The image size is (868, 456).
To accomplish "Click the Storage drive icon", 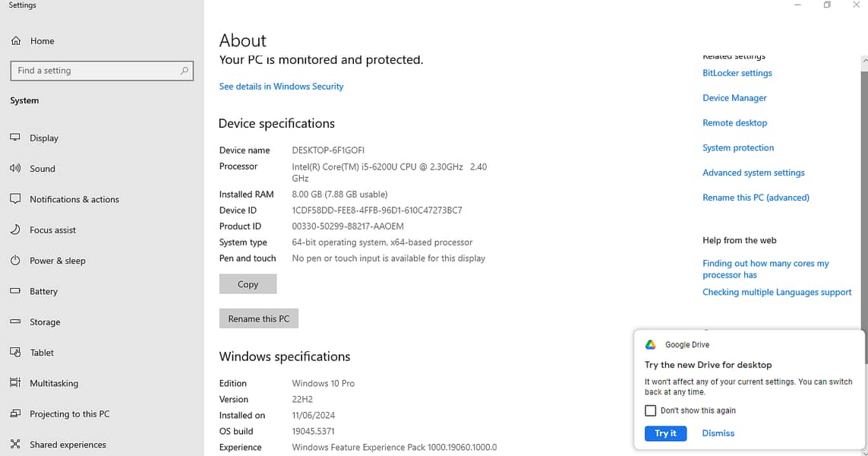I will 15,321.
